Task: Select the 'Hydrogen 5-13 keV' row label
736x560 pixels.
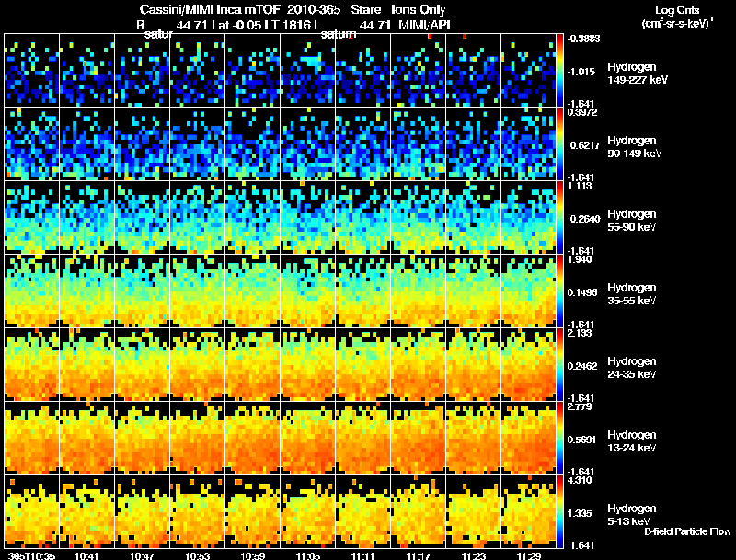Action: coord(632,515)
